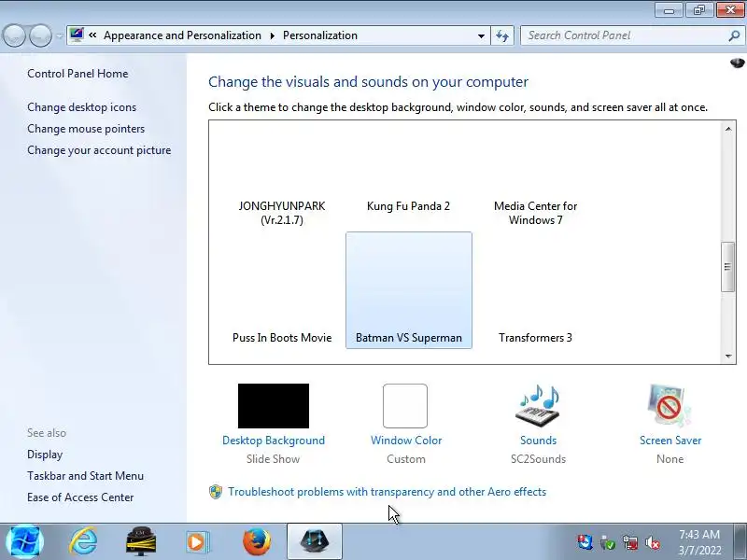Open the Windows Start button

25,541
